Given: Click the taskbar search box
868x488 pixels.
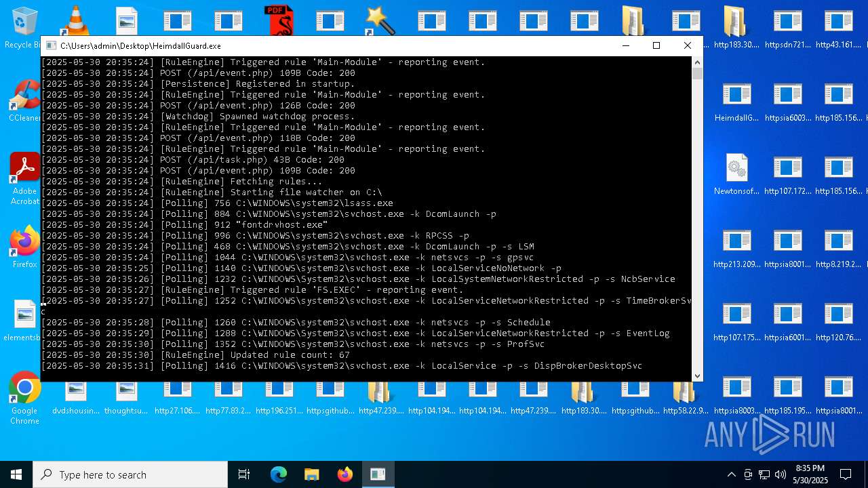Looking at the screenshot, I should coord(130,474).
